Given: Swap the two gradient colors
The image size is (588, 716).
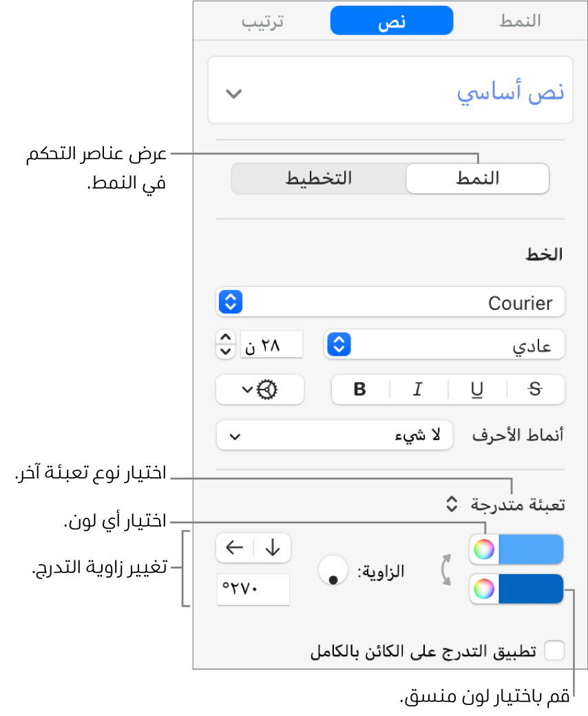Looking at the screenshot, I should [x=447, y=569].
